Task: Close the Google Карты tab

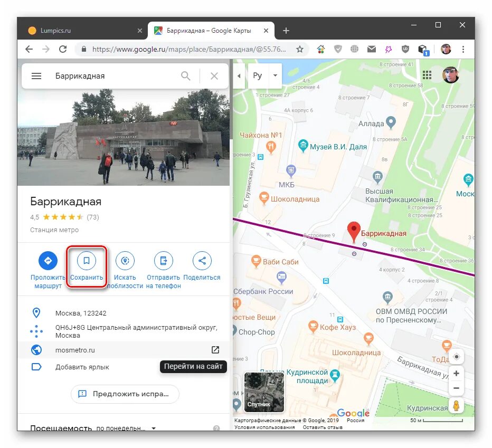Action: (266, 31)
